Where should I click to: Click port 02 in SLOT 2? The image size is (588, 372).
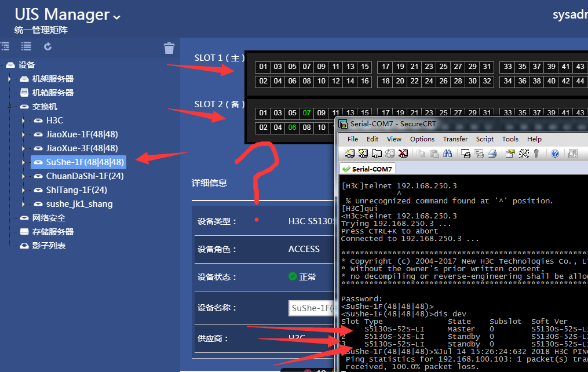tap(263, 127)
